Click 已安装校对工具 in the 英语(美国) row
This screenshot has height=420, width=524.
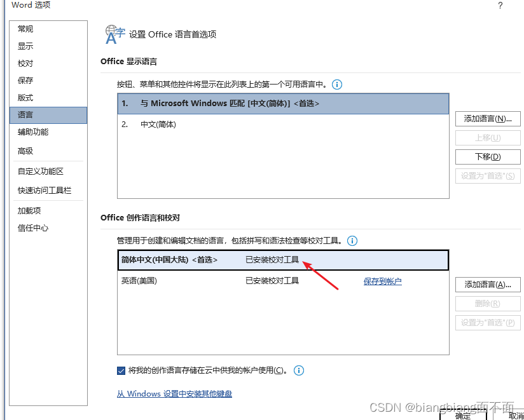(272, 281)
